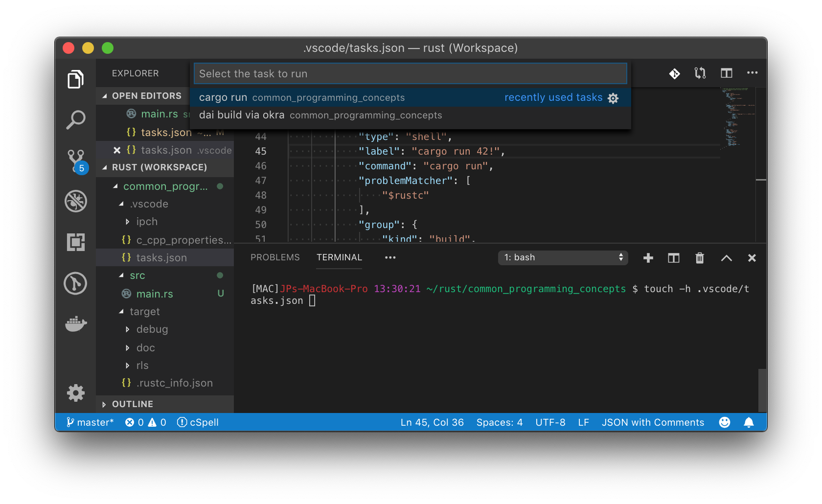
Task: Kill the terminal using the trash icon
Action: point(700,258)
